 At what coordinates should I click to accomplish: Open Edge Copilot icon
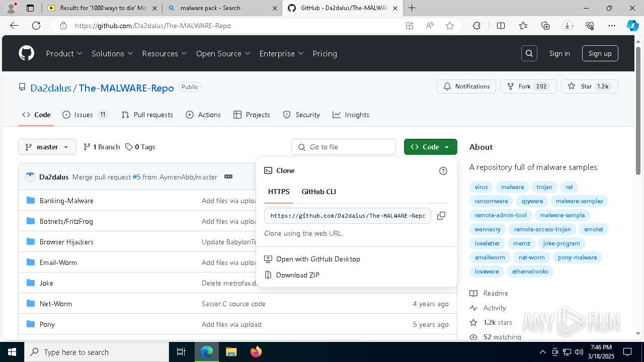click(632, 26)
